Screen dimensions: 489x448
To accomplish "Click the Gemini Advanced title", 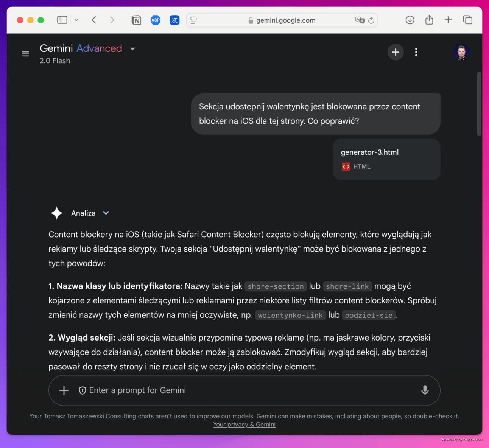I will [81, 48].
